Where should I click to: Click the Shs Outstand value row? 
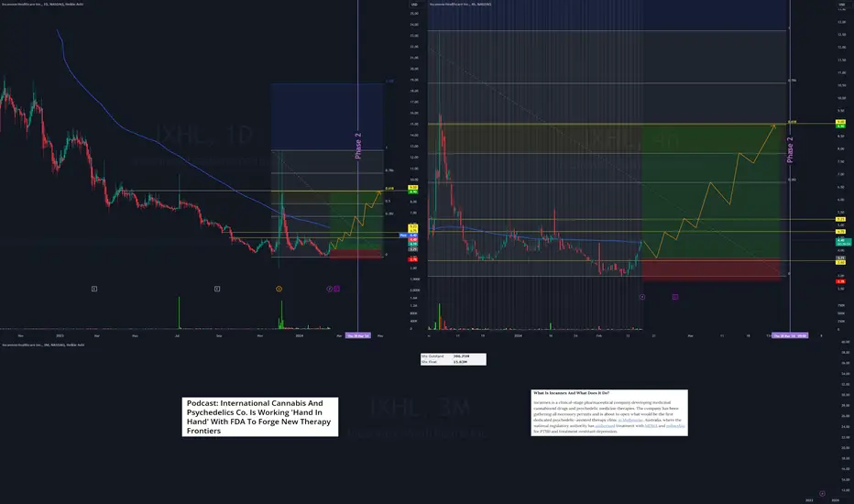pyautogui.click(x=454, y=356)
